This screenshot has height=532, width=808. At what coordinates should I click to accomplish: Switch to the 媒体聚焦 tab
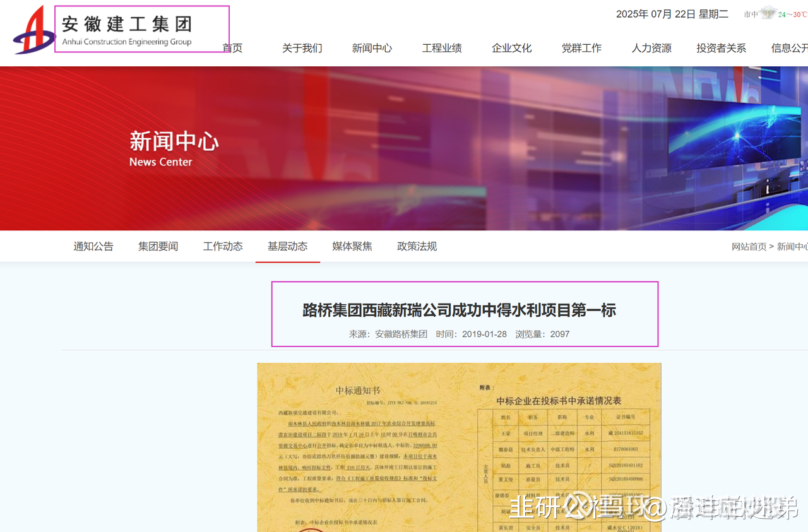click(352, 246)
